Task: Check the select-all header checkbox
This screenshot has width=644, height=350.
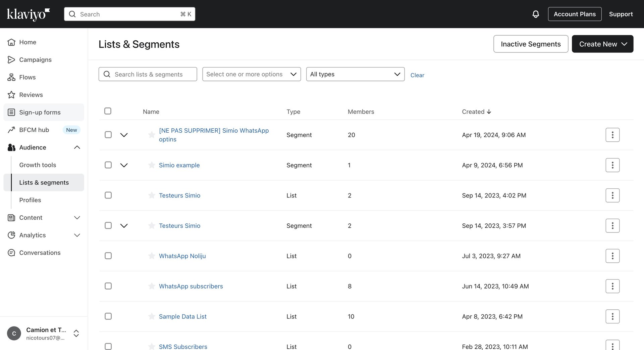Action: pyautogui.click(x=108, y=111)
